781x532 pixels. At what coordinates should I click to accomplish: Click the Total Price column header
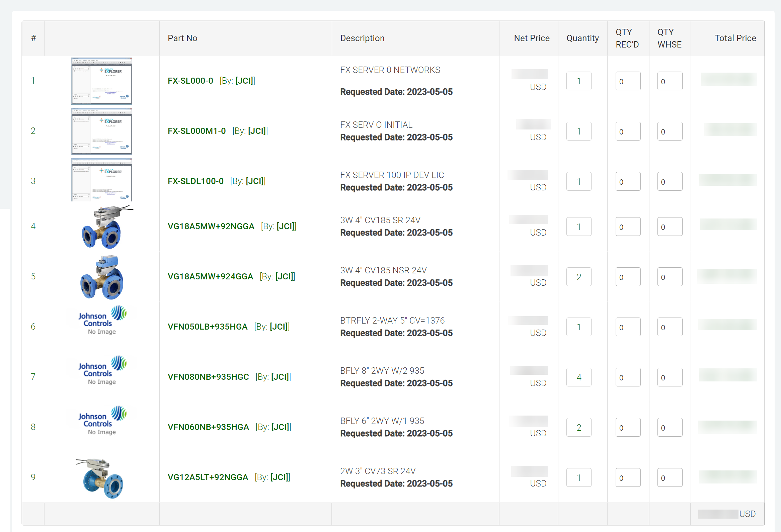click(x=735, y=38)
